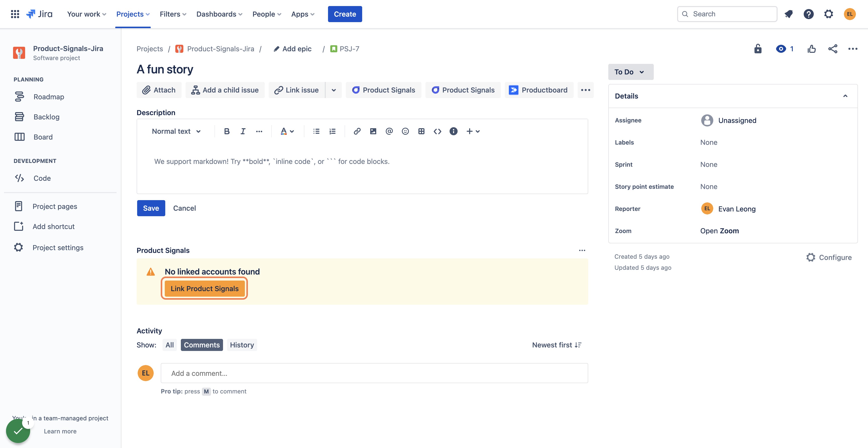The height and width of the screenshot is (448, 868).
Task: Toggle issue restriction lock icon
Action: [x=758, y=49]
